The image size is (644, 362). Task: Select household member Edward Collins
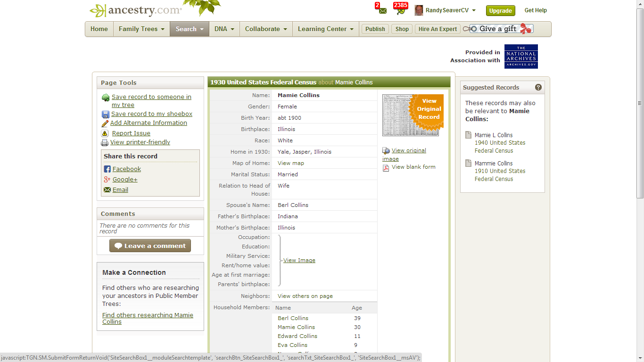(x=297, y=336)
